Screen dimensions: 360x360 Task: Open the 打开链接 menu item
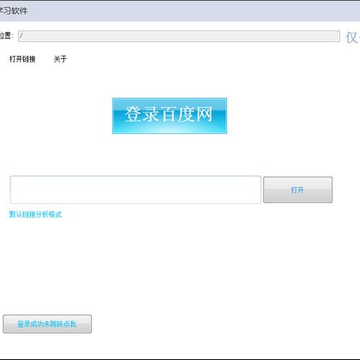point(22,59)
